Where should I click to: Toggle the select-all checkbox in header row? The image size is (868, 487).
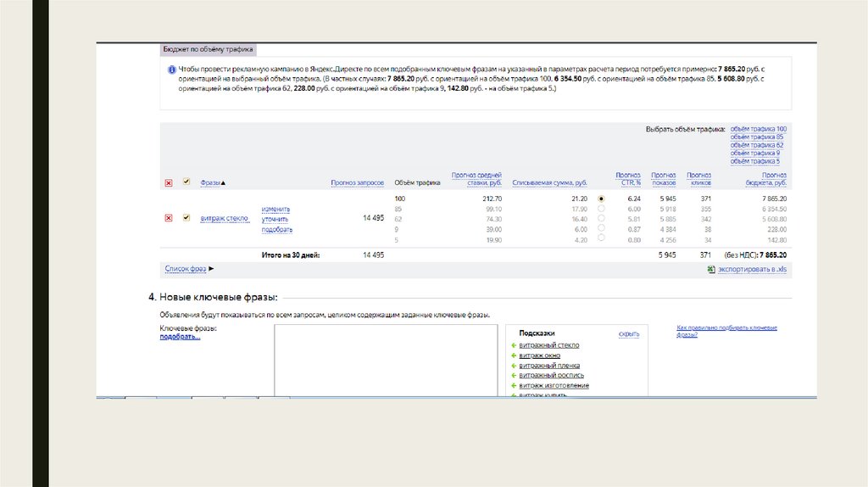(x=186, y=182)
